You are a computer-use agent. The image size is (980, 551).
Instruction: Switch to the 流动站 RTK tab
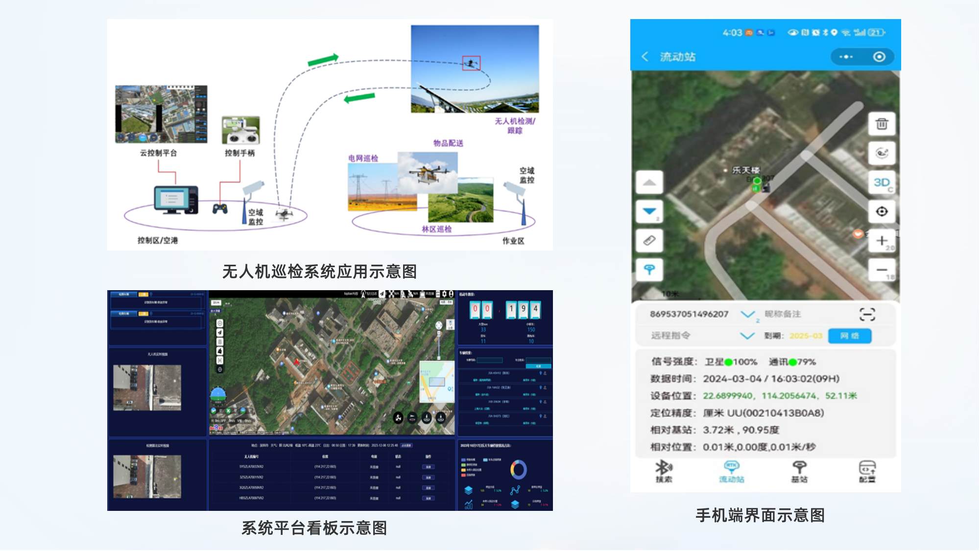pos(731,472)
